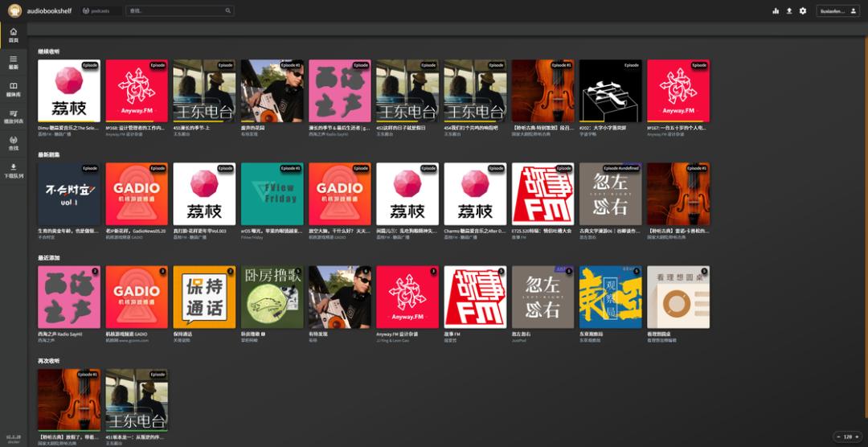Click title text '#202：大字小字直突辞'
This screenshot has width=868, height=447.
[x=603, y=128]
